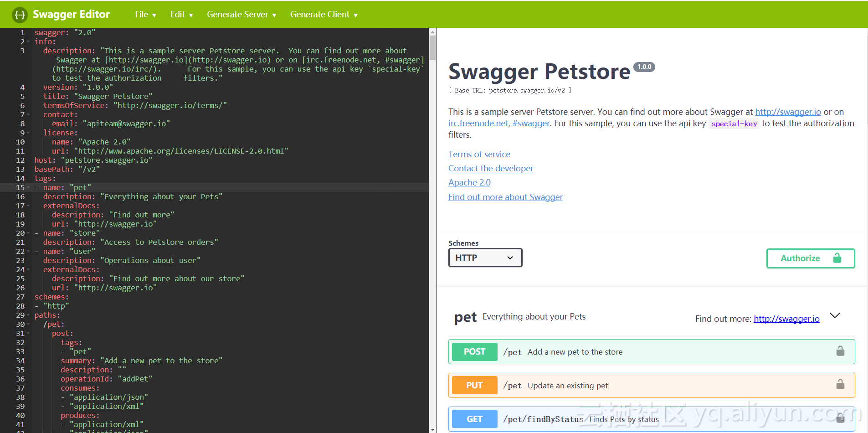The width and height of the screenshot is (868, 433).
Task: Fold the user tag at line 22
Action: pyautogui.click(x=28, y=252)
